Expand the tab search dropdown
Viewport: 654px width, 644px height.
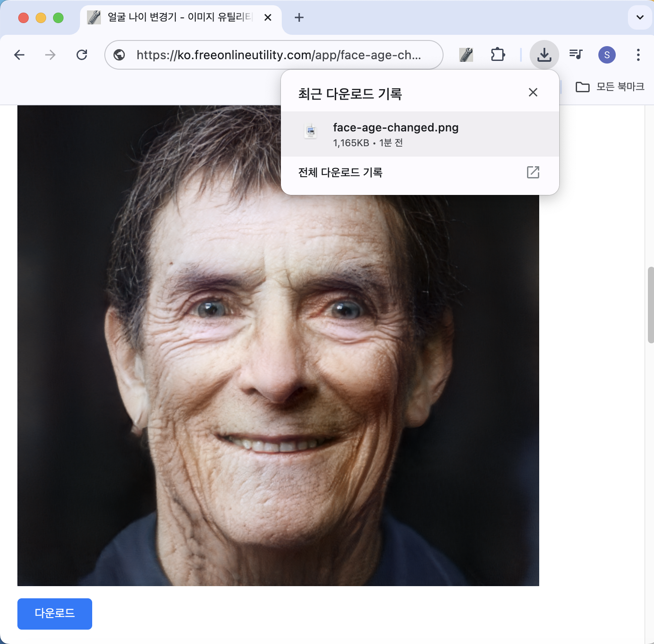[640, 17]
